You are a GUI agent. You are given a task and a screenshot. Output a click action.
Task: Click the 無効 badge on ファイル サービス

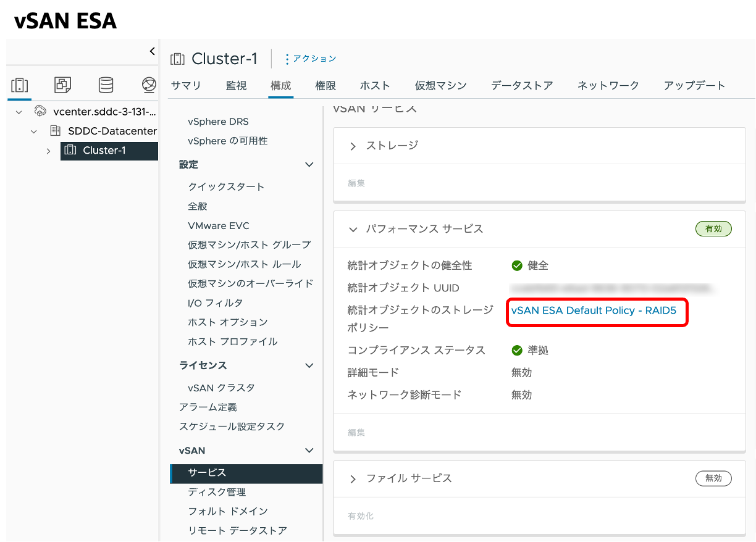click(x=713, y=478)
